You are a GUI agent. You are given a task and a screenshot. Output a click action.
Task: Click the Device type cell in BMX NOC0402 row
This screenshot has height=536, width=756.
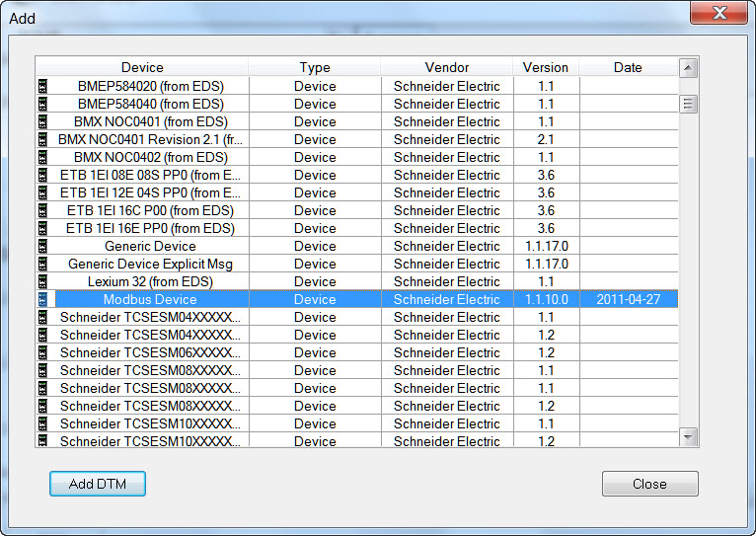(315, 158)
